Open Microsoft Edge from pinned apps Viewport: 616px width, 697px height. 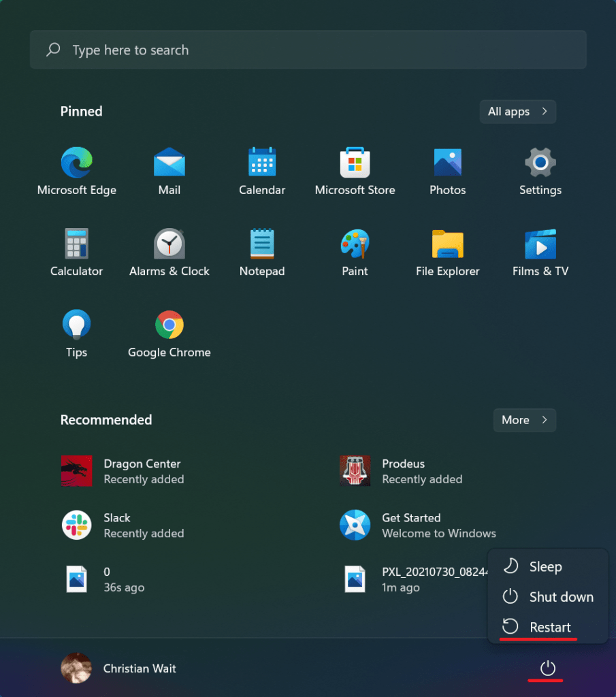tap(76, 172)
